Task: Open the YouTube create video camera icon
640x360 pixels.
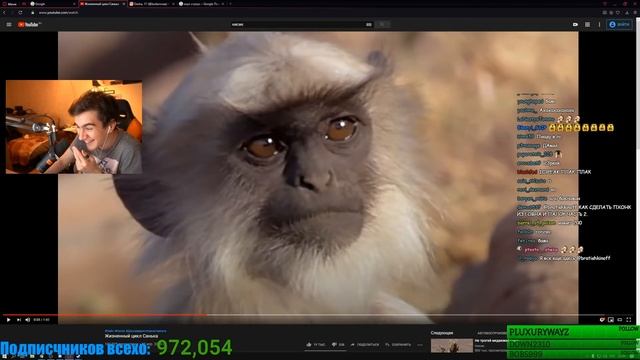Action: pos(575,24)
